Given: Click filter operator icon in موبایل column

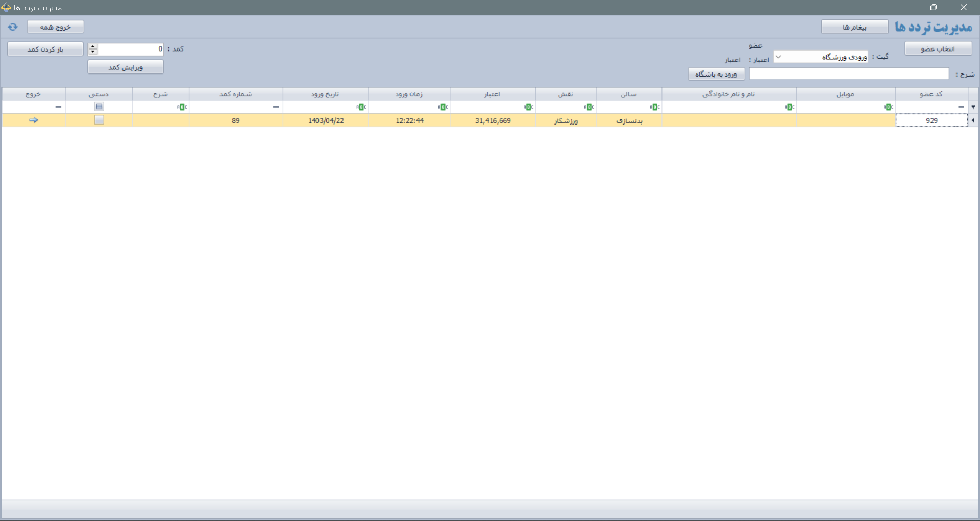Looking at the screenshot, I should point(888,107).
